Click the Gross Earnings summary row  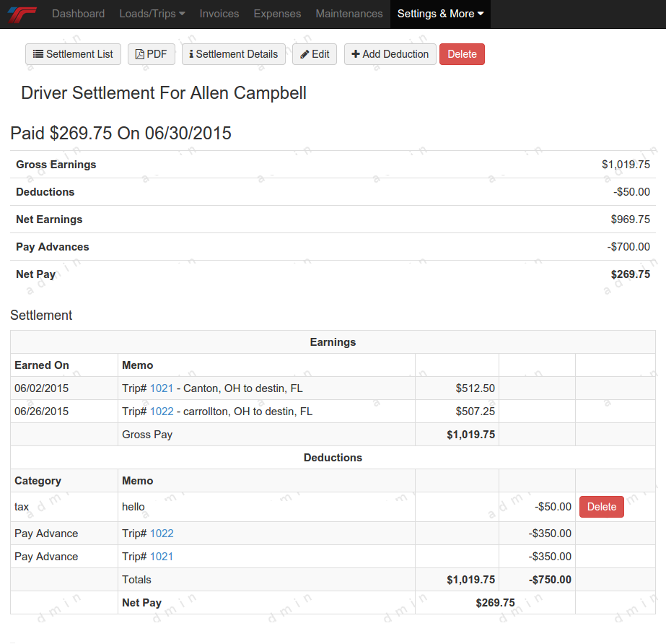tap(333, 165)
